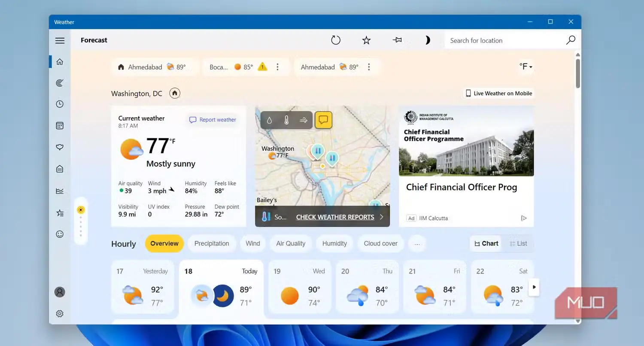Click the Report weather button
644x346 pixels.
click(x=213, y=120)
